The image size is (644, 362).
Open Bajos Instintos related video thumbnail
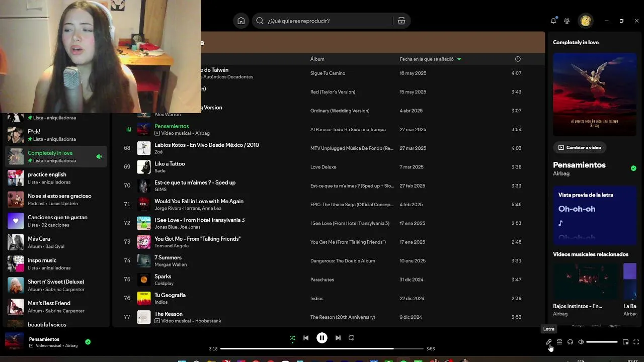(586, 281)
